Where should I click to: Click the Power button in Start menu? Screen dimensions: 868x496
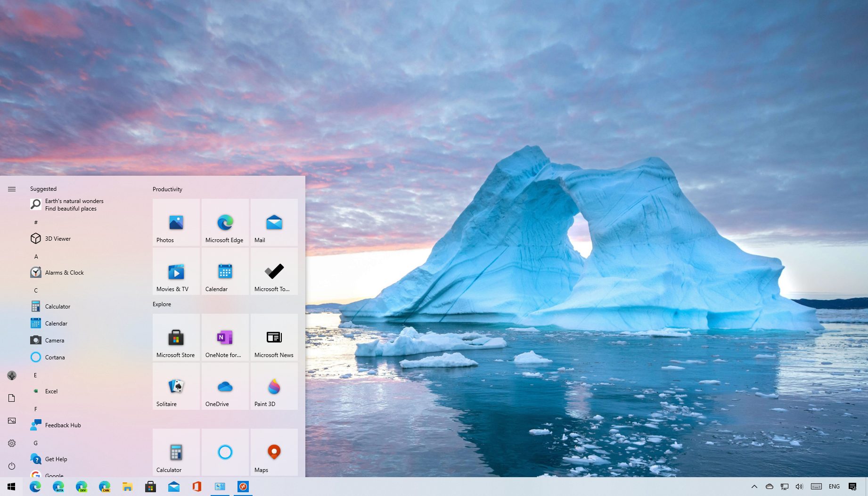(x=11, y=466)
